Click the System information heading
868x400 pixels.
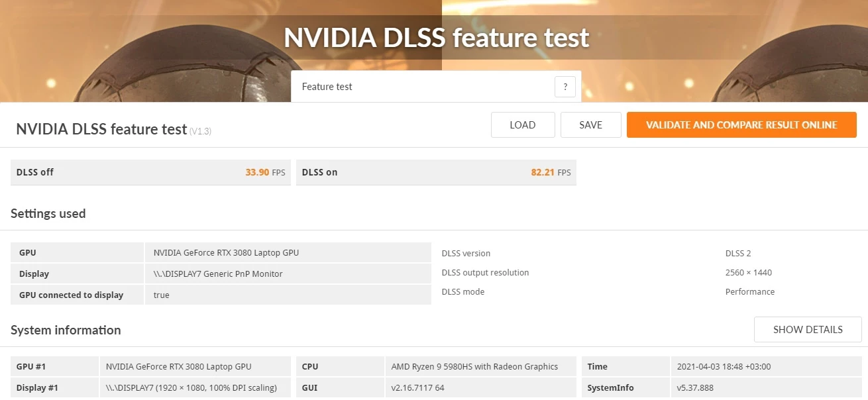pyautogui.click(x=66, y=330)
